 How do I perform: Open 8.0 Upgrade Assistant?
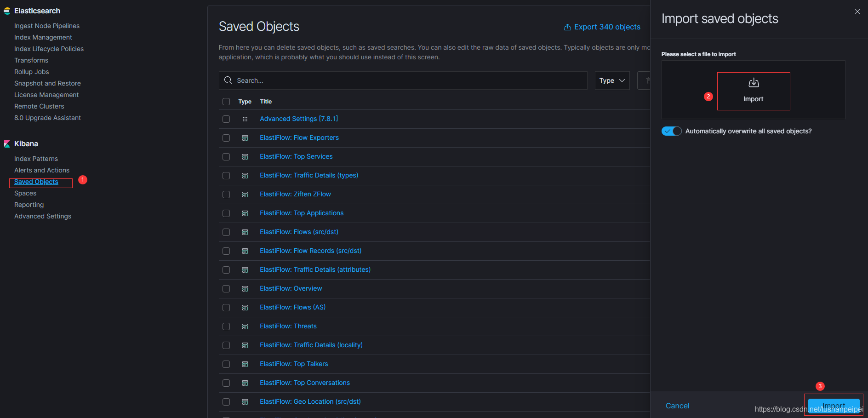point(47,118)
